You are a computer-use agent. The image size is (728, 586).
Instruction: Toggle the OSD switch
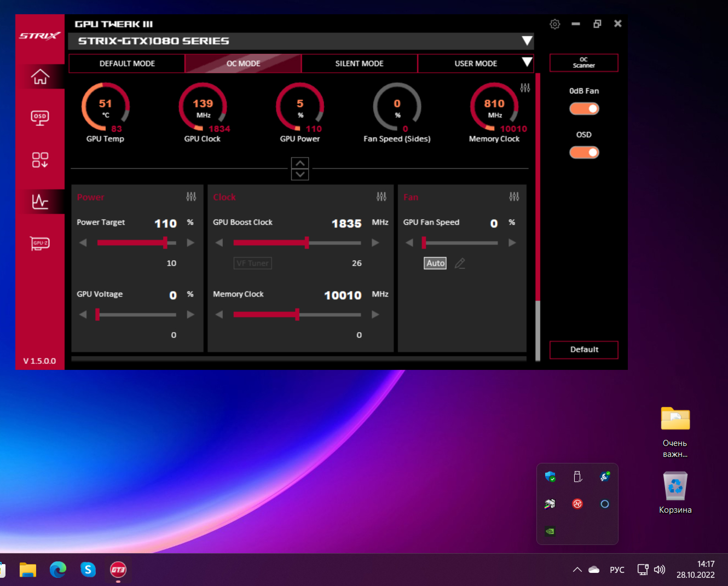tap(584, 153)
